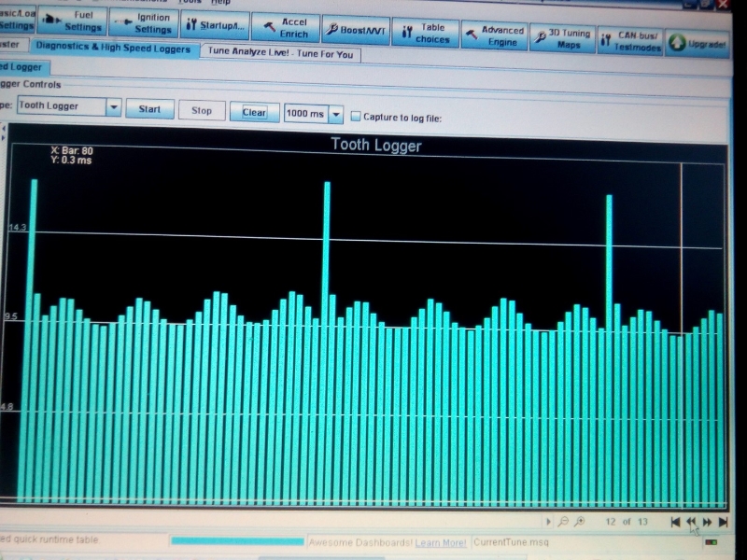This screenshot has width=747, height=560.
Task: Zoom out the tooth logger chart
Action: (564, 522)
